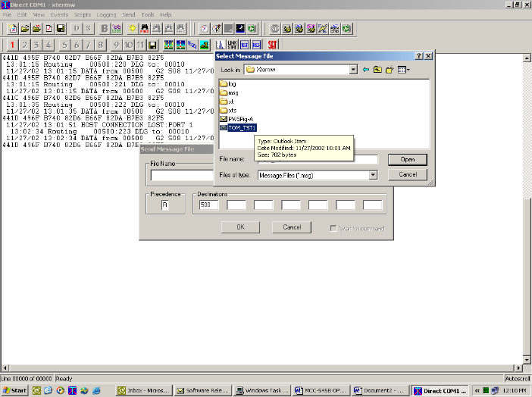532x397 pixels.
Task: Click OK in Send Message File dialog
Action: pyautogui.click(x=240, y=227)
